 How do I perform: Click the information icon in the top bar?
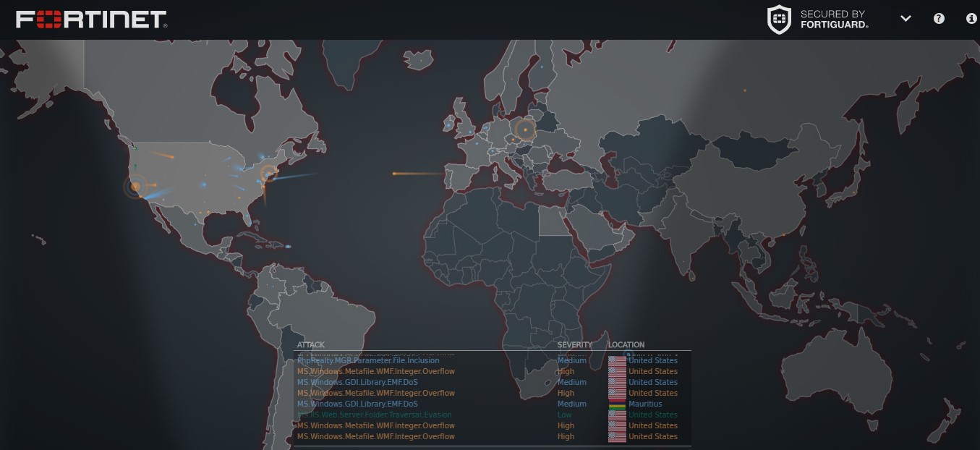tap(971, 19)
